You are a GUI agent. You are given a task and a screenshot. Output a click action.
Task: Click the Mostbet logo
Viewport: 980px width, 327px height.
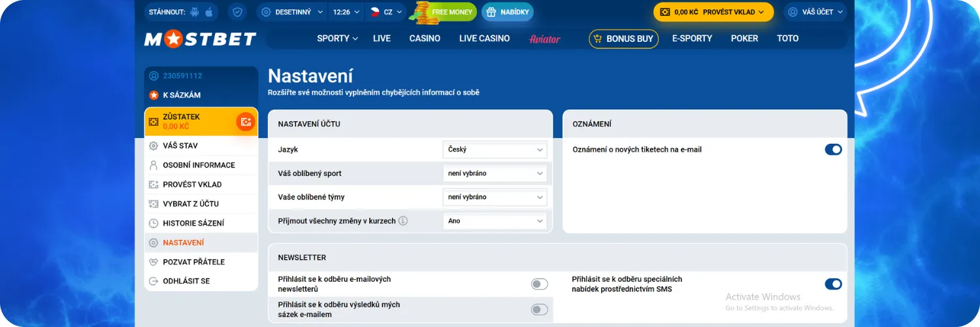tap(200, 39)
